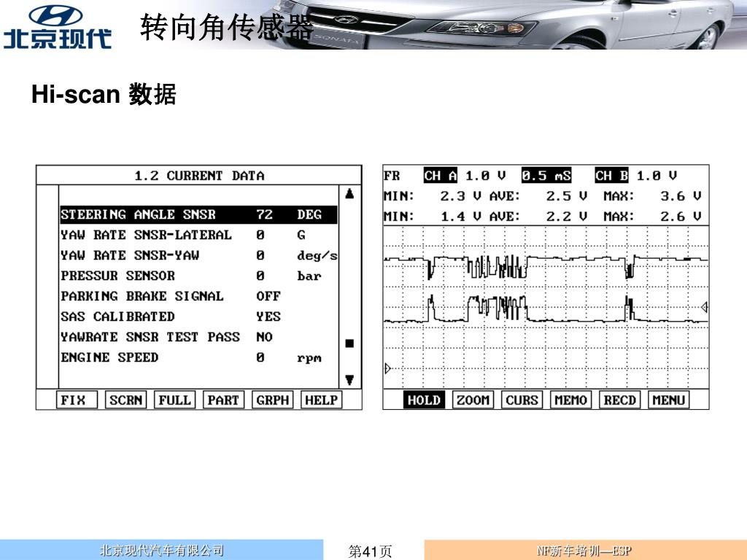747x560 pixels.
Task: Click the YES value for SAS CALIBRATED
Action: (268, 316)
